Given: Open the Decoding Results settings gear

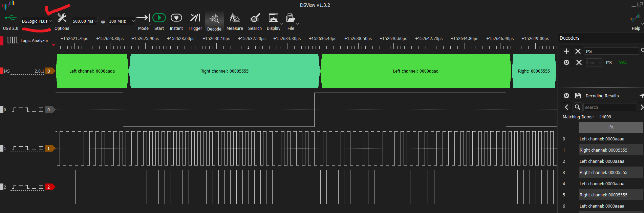Looking at the screenshot, I should tap(566, 96).
